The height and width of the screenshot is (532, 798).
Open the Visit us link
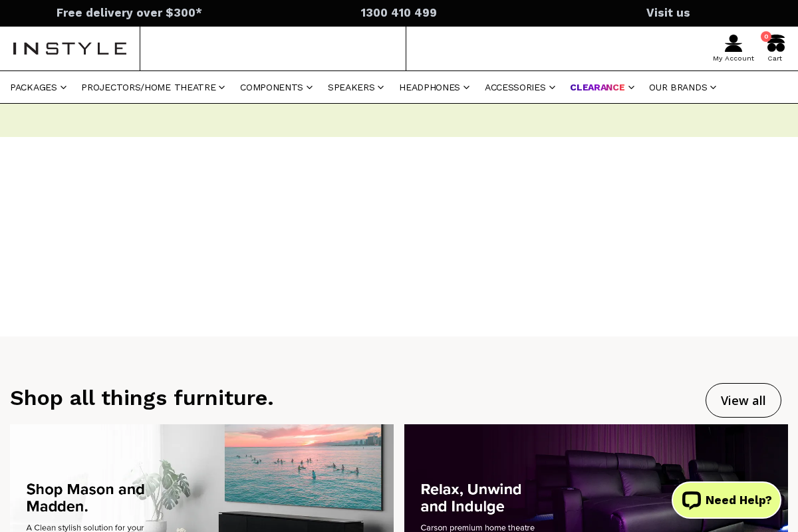(668, 13)
